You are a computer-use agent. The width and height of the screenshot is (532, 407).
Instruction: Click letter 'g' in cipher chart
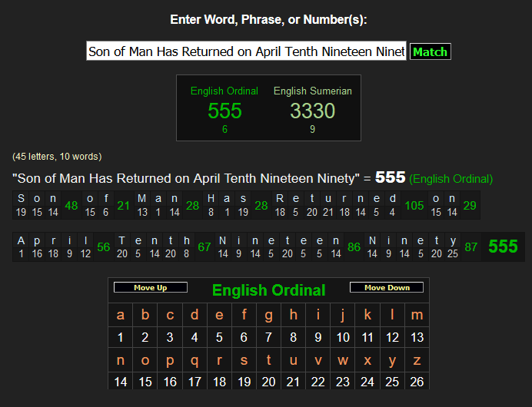tap(268, 315)
